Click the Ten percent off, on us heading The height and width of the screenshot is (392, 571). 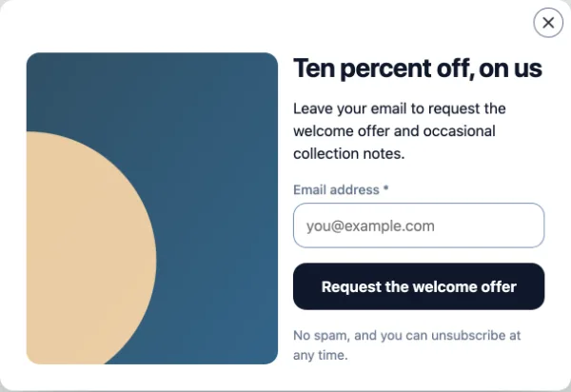[x=418, y=69]
